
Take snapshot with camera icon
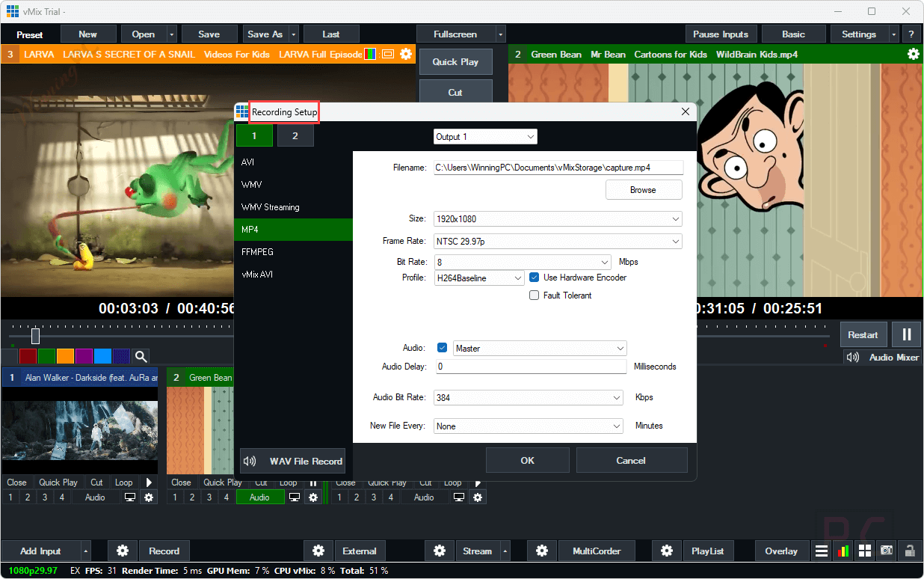[887, 551]
